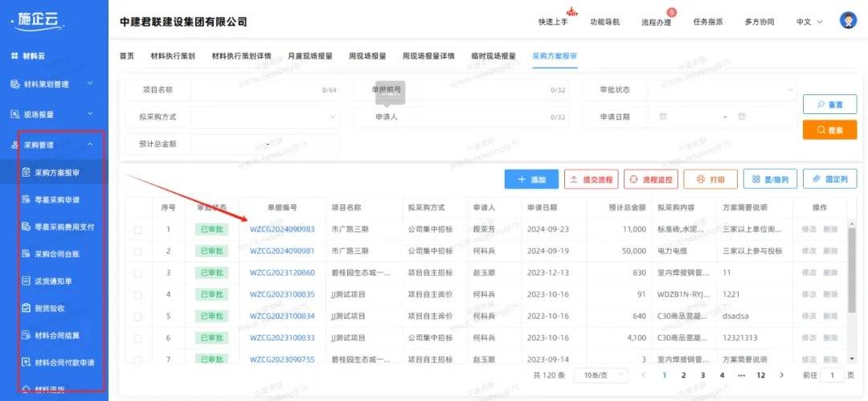Image resolution: width=868 pixels, height=401 pixels.
Task: Click the 采购合同台账 menu icon
Action: click(26, 254)
